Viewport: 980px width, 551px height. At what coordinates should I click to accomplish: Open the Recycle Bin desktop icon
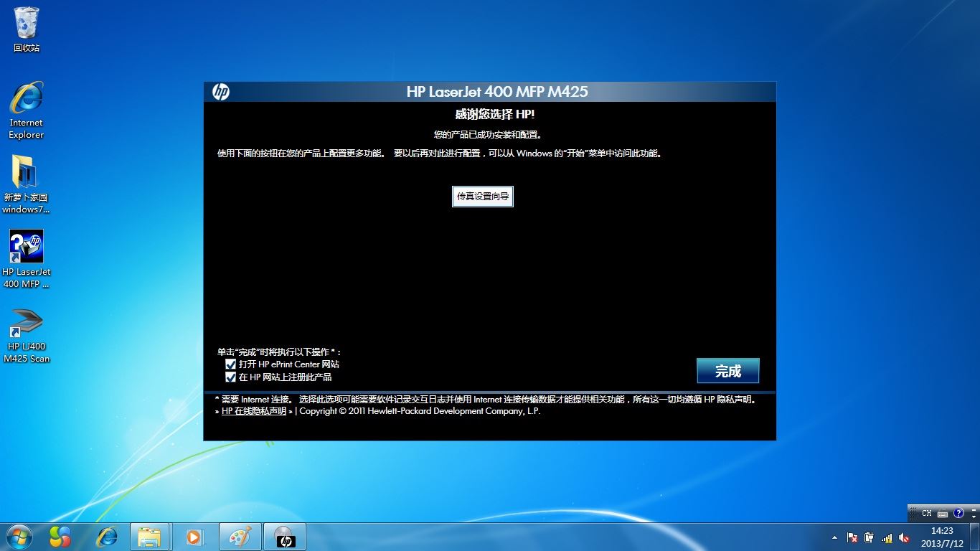point(27,29)
